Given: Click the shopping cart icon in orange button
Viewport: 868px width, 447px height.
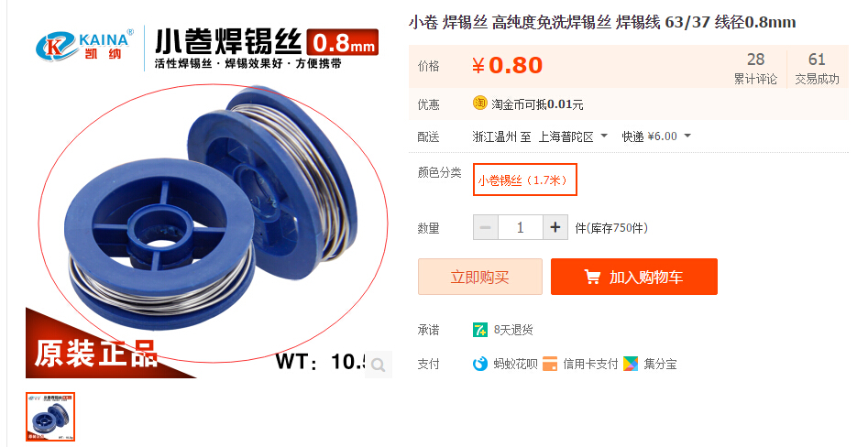Looking at the screenshot, I should pos(592,277).
